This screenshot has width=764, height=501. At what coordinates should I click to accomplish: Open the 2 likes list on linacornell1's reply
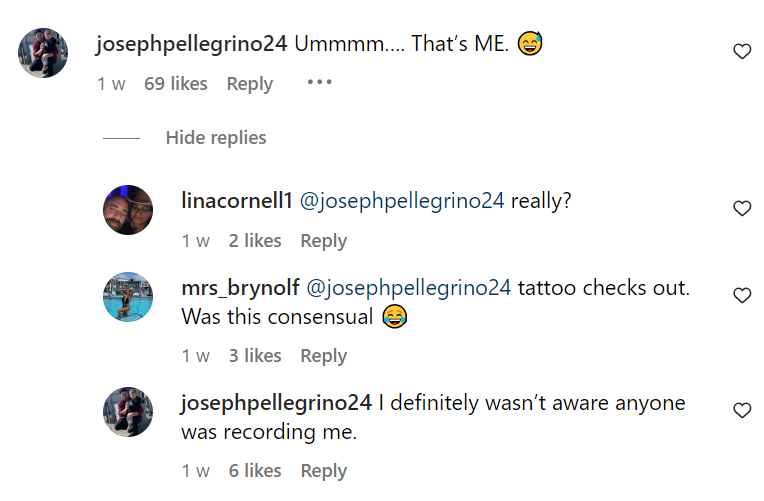click(x=255, y=241)
